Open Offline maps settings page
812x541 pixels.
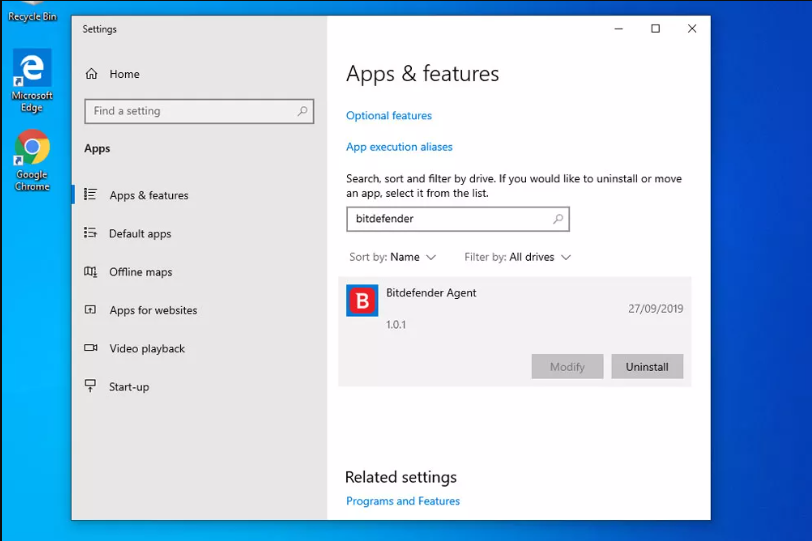pos(140,272)
